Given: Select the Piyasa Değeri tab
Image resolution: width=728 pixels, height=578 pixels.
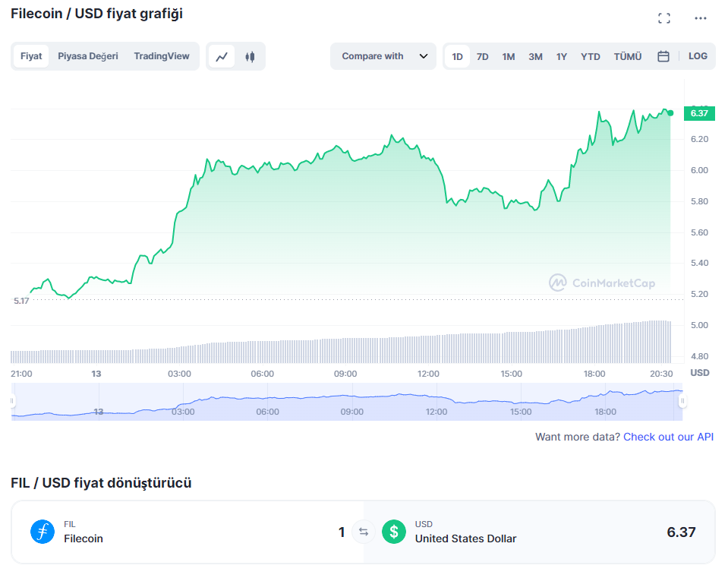Looking at the screenshot, I should 88,56.
